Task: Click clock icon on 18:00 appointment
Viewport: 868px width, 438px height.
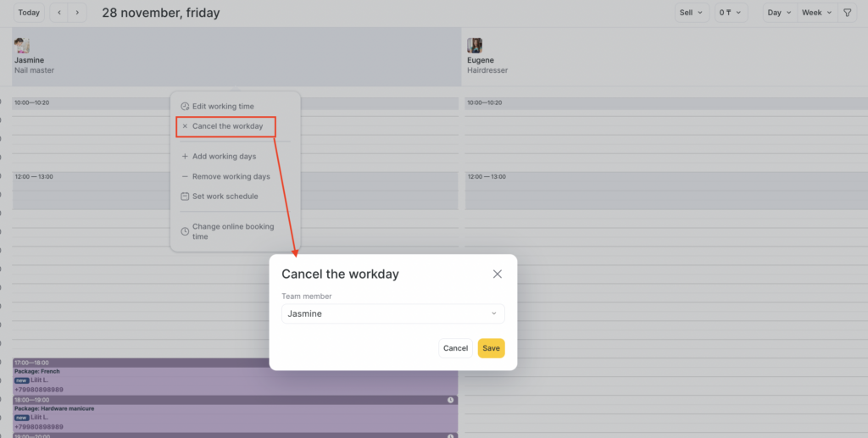Action: [x=451, y=400]
